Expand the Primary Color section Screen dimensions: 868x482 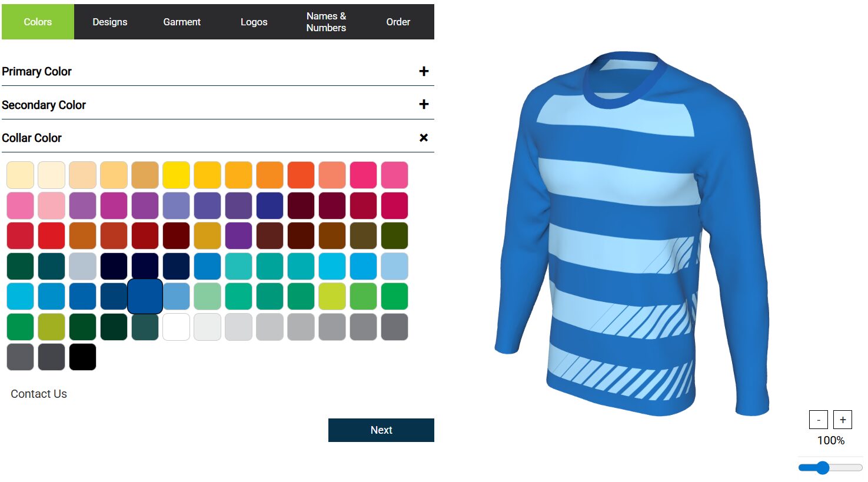tap(218, 71)
